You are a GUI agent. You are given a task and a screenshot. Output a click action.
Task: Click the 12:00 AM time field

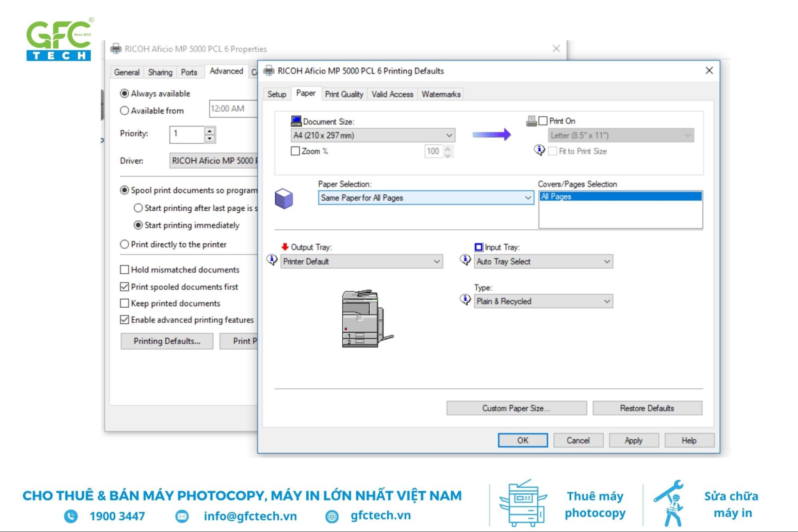pos(233,109)
